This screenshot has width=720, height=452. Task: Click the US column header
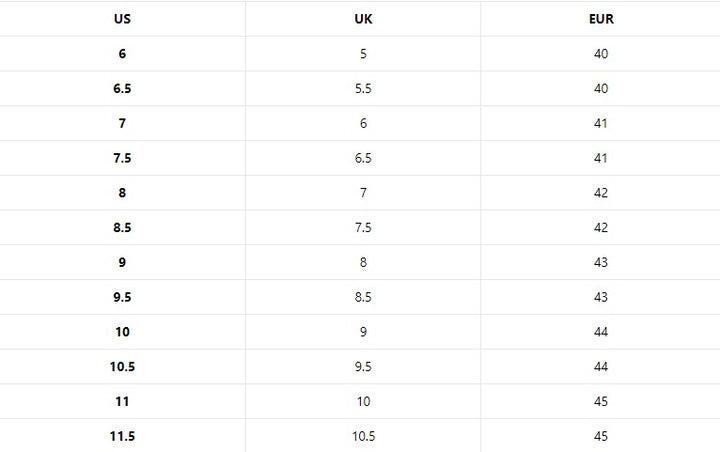[122, 19]
